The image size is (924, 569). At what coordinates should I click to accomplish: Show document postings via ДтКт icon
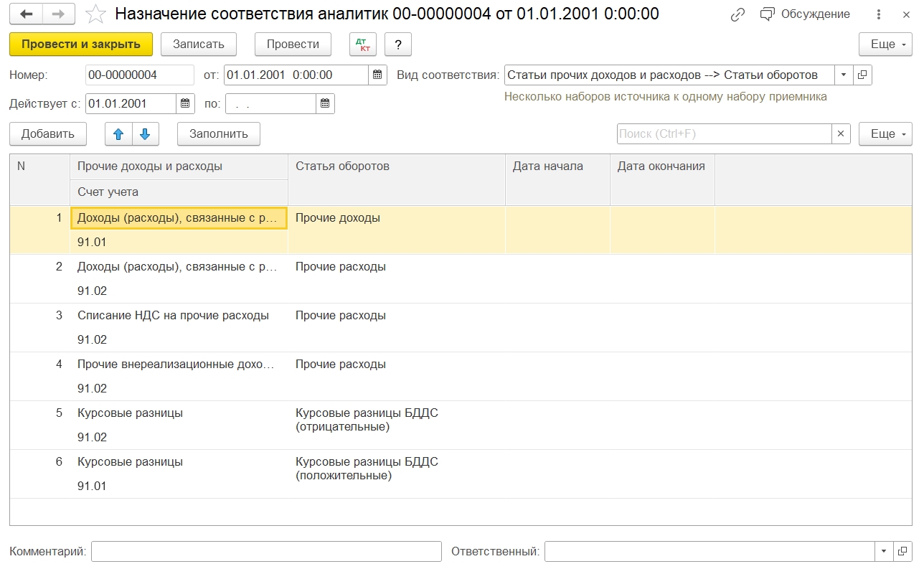[363, 44]
